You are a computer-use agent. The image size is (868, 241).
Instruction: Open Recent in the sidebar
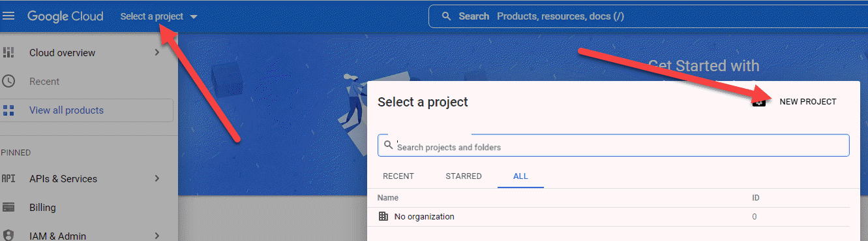point(44,82)
